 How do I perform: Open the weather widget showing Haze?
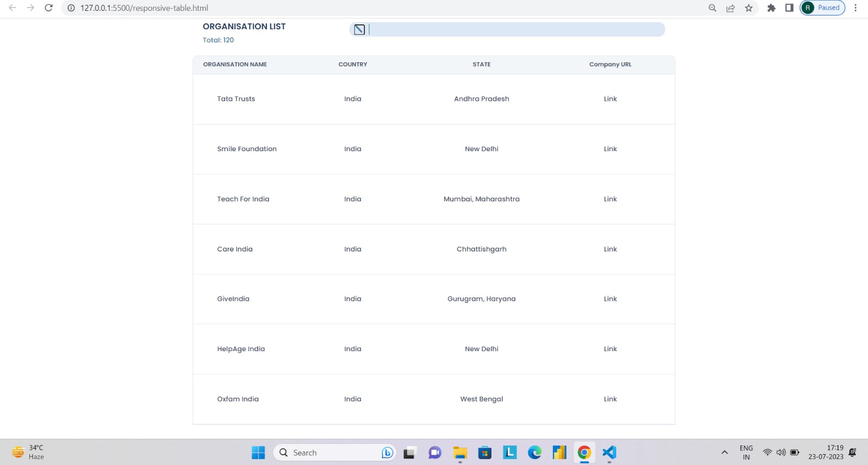[28, 453]
